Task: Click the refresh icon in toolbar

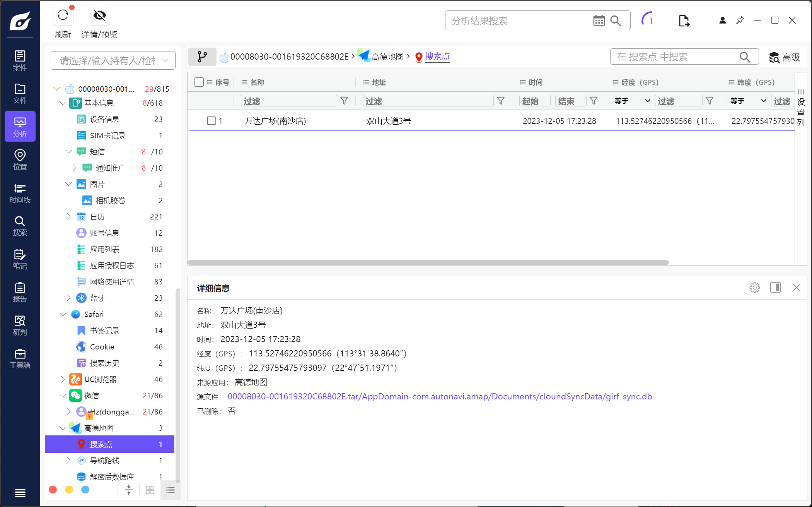Action: [63, 15]
